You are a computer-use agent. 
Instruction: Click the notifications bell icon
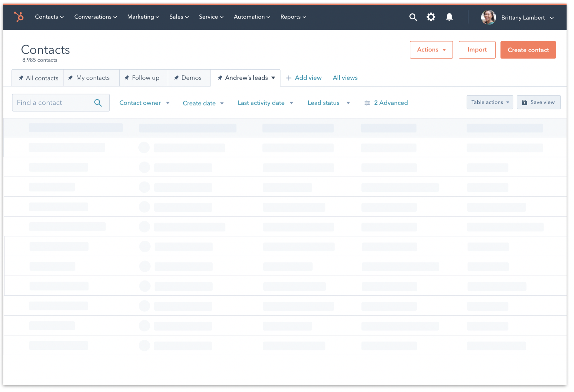(449, 17)
